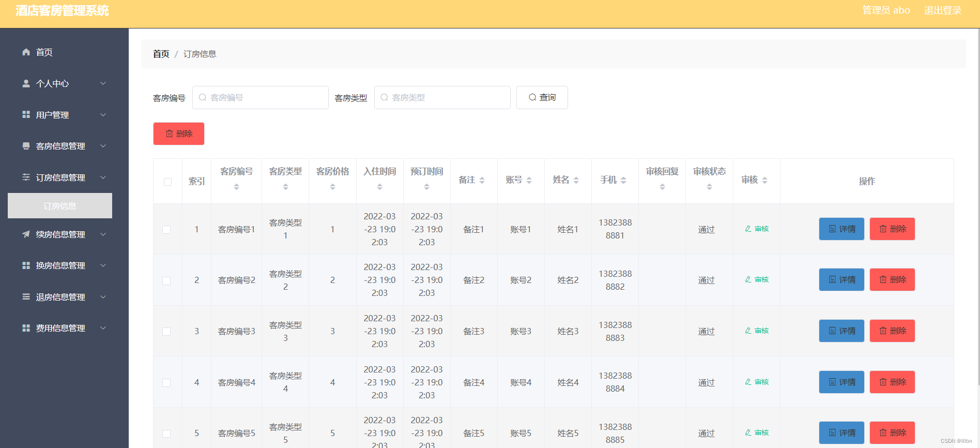Screen dimensions: 980x448
Task: Open 详情 for the 客房编号1 row
Action: (841, 229)
